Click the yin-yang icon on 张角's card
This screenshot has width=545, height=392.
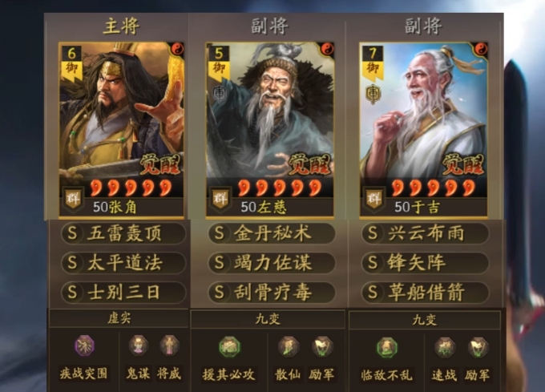pyautogui.click(x=176, y=50)
